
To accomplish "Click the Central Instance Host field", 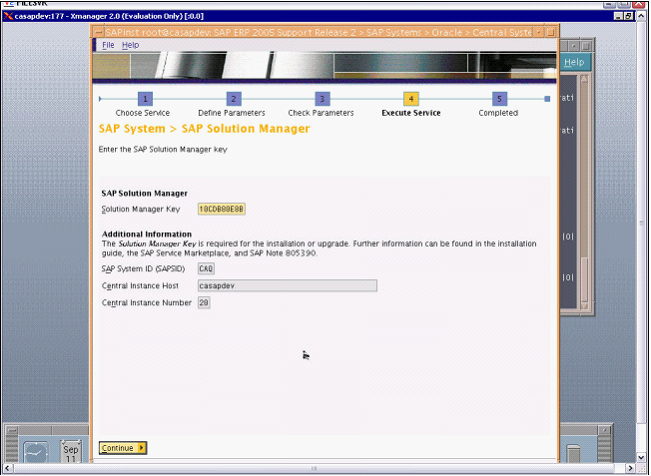I will click(x=286, y=285).
